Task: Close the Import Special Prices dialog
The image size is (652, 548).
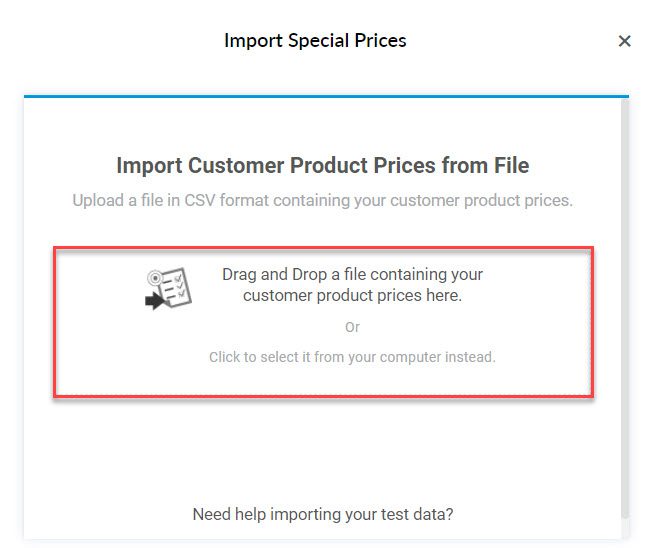Action: point(624,41)
